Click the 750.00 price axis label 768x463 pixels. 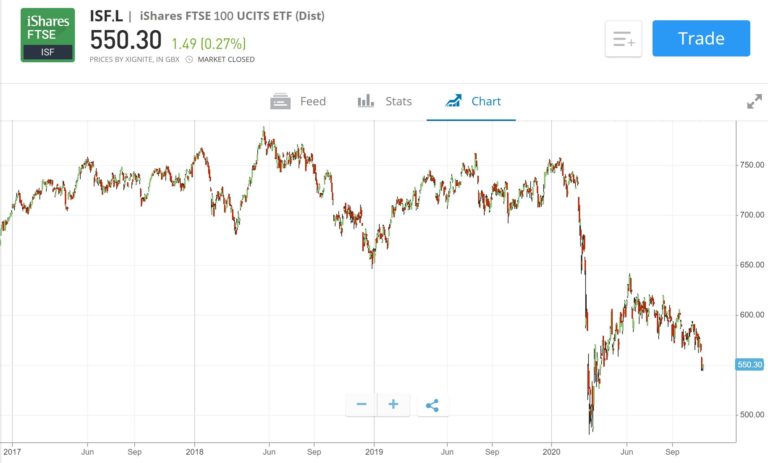[752, 165]
